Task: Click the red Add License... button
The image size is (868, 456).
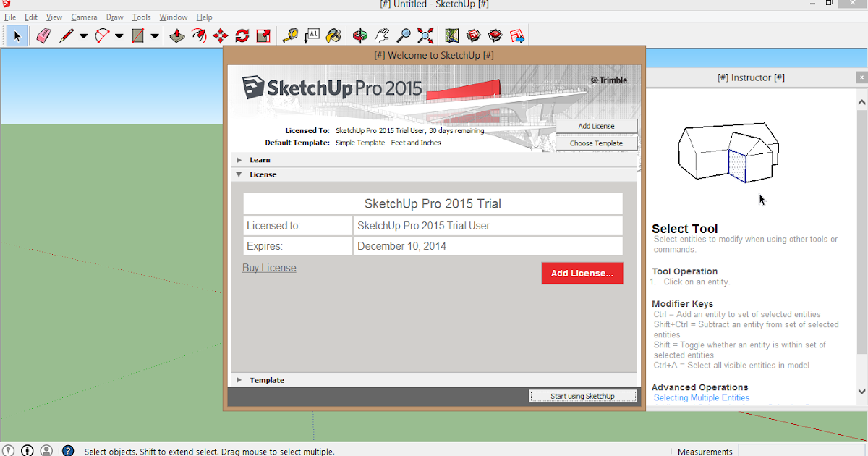Action: (x=582, y=274)
